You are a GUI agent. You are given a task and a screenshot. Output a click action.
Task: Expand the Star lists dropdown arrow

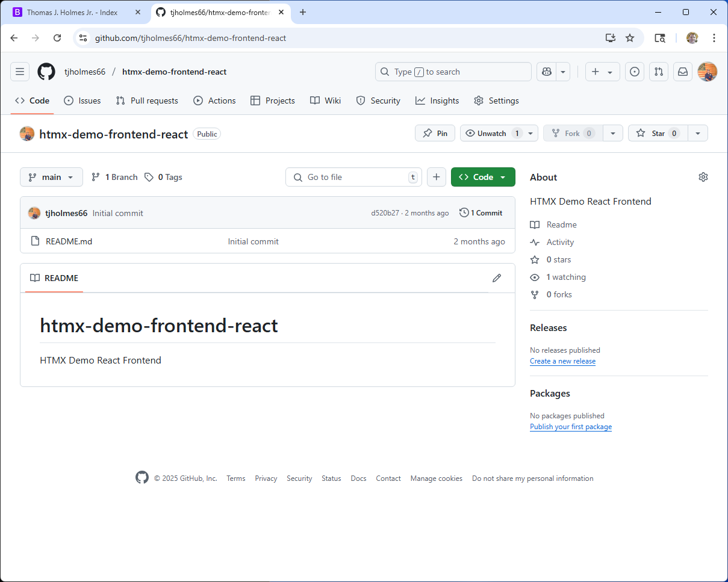(698, 133)
